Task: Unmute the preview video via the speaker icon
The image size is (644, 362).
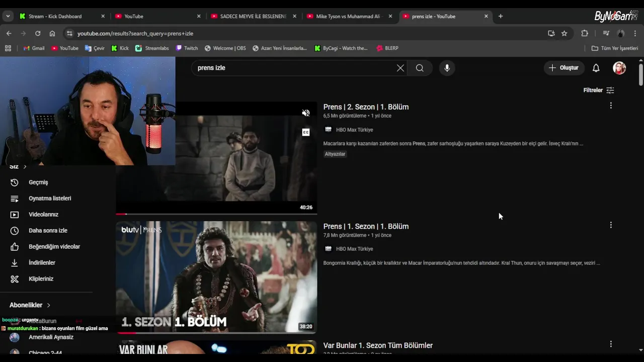Action: click(305, 113)
